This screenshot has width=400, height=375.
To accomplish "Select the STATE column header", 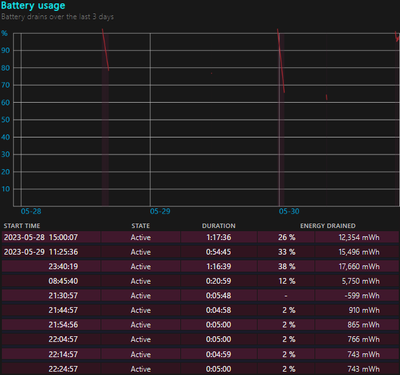I will (x=141, y=226).
